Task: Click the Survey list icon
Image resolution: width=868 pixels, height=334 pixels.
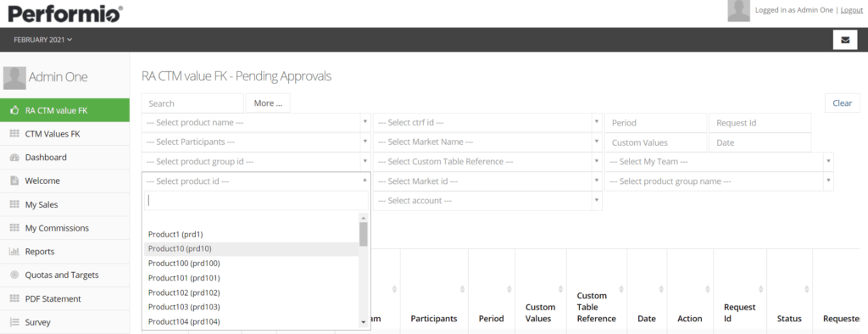Action: click(x=15, y=322)
